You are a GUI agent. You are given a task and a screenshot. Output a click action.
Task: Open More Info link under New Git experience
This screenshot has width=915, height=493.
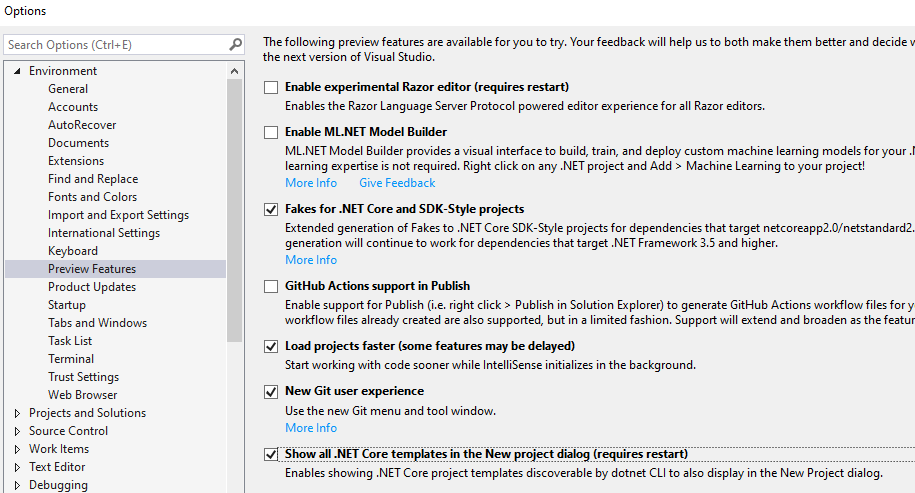(x=311, y=428)
